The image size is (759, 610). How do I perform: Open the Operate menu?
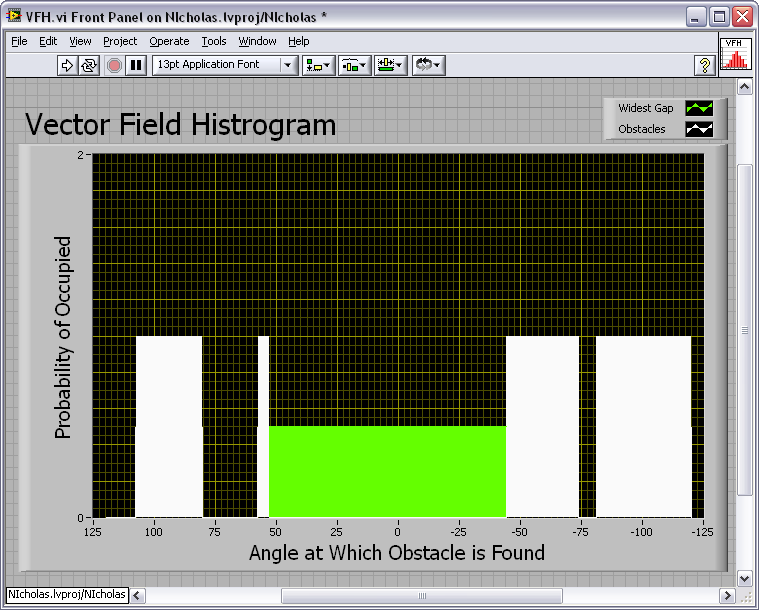[169, 41]
